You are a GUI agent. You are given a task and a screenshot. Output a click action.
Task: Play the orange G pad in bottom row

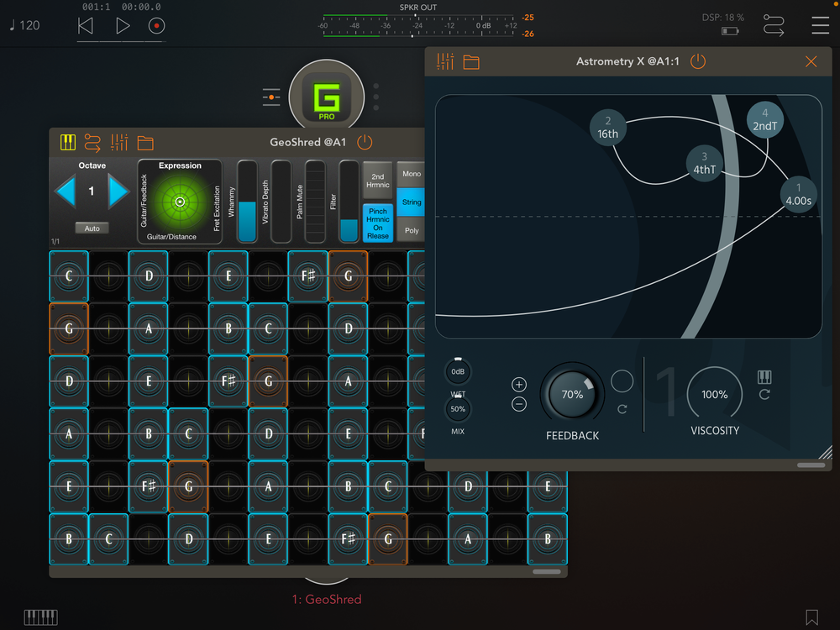coord(388,539)
